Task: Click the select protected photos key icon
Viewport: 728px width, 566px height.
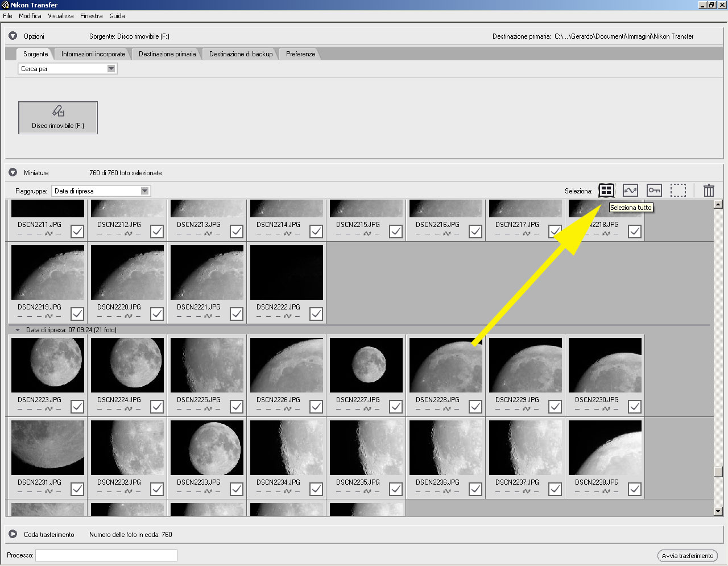Action: [654, 191]
